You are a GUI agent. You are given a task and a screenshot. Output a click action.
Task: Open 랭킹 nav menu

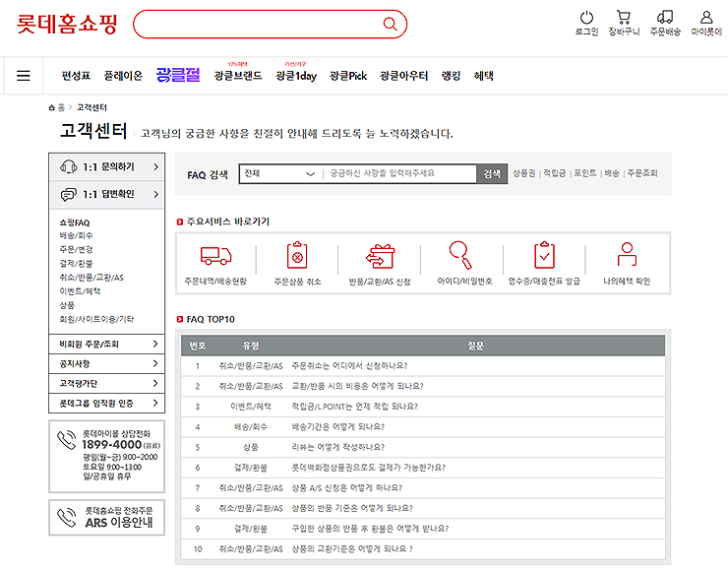(451, 76)
